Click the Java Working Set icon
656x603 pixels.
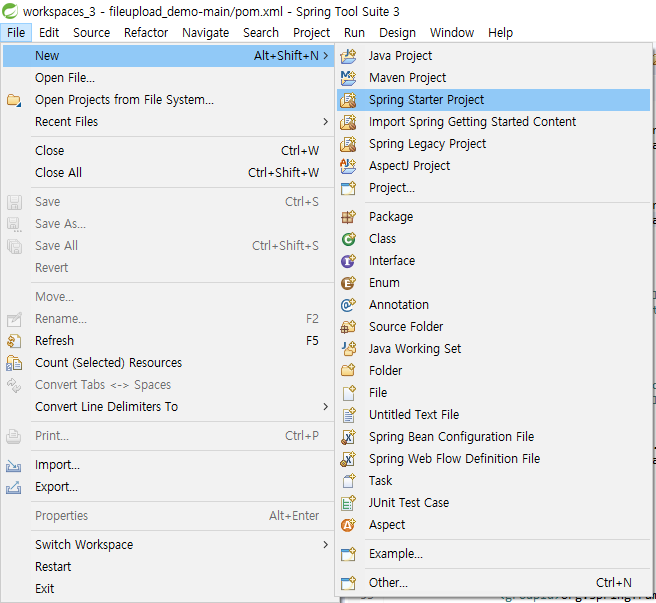point(348,349)
